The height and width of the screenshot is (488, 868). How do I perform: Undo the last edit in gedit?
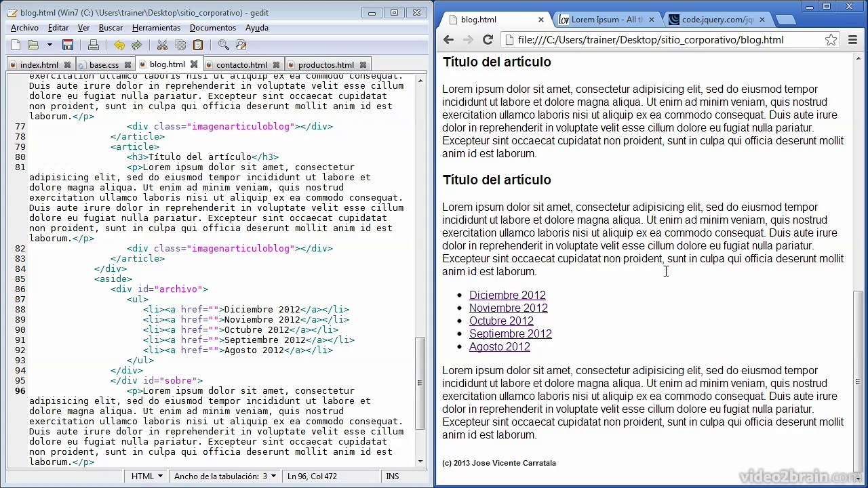pyautogui.click(x=119, y=45)
